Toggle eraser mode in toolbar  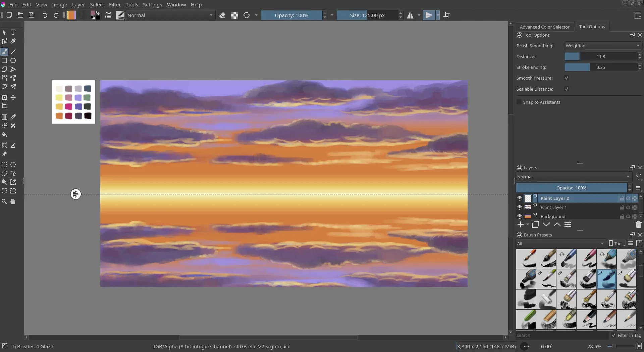click(x=222, y=15)
